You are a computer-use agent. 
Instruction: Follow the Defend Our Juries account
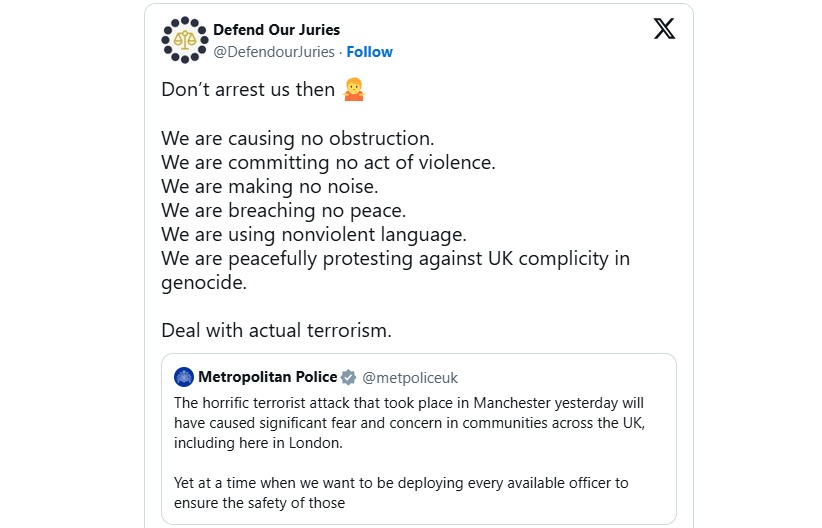(x=370, y=52)
